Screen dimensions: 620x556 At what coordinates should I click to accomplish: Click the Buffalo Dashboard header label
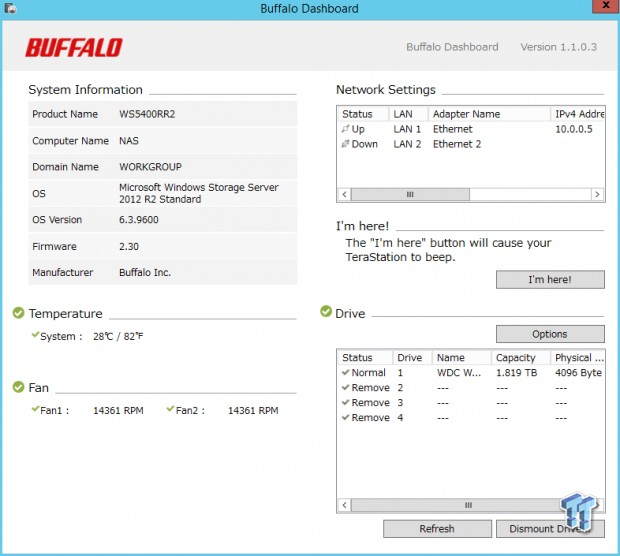(x=452, y=47)
